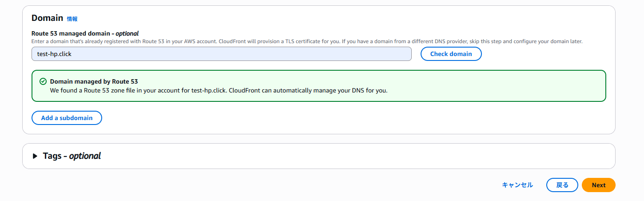This screenshot has width=644, height=201.
Task: Cancel setup via the キャンセル link
Action: pyautogui.click(x=517, y=185)
